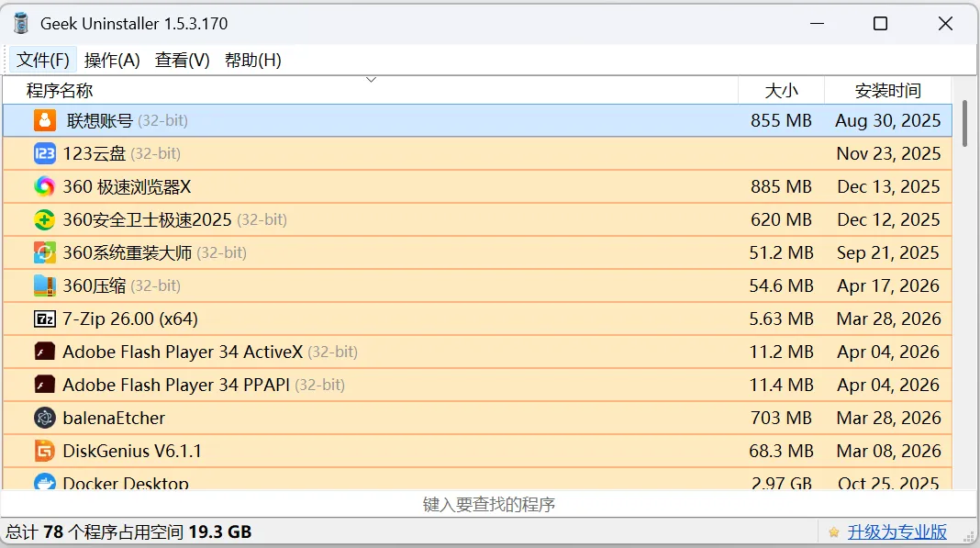Select the 联想账号 program name
The width and height of the screenshot is (980, 548).
[100, 120]
